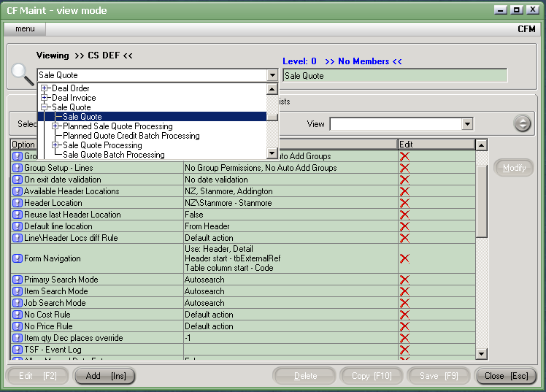This screenshot has height=392, width=546.
Task: Click dropdown list scroll down arrow
Action: point(272,153)
